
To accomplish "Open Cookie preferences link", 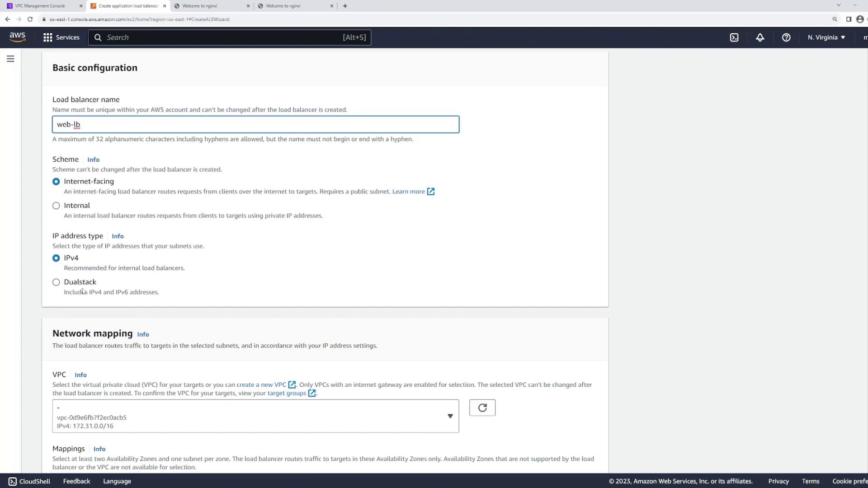I will [850, 481].
